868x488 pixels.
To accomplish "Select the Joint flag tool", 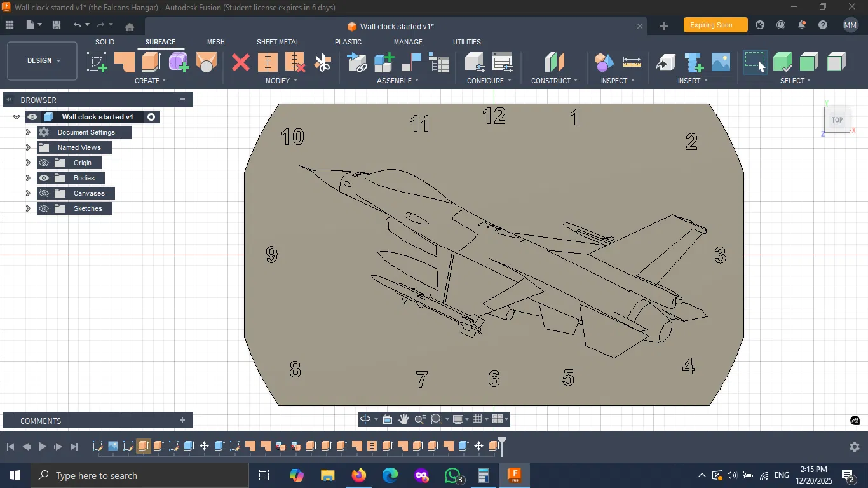I will (x=412, y=62).
